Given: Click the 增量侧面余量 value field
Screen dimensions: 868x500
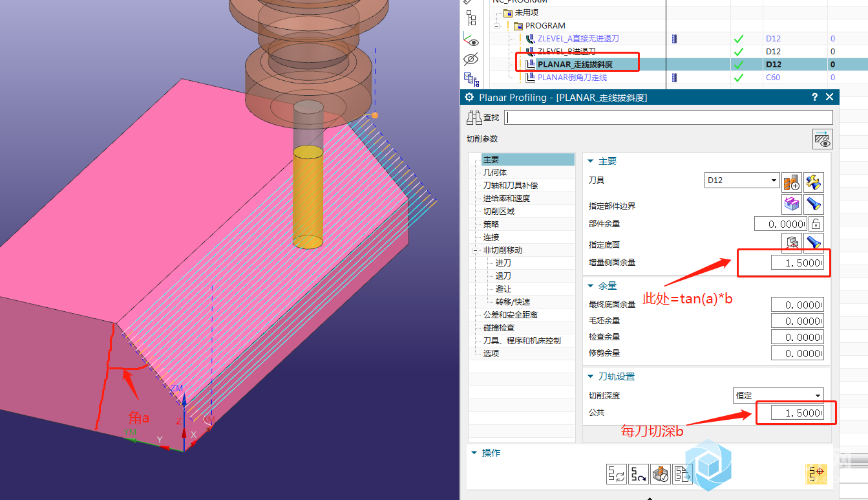Looking at the screenshot, I should 798,263.
